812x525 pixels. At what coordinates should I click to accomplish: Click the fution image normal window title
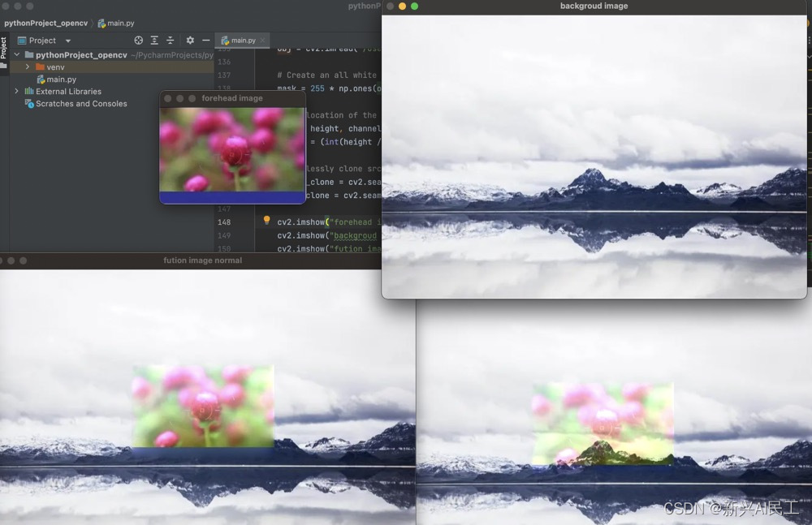tap(202, 260)
